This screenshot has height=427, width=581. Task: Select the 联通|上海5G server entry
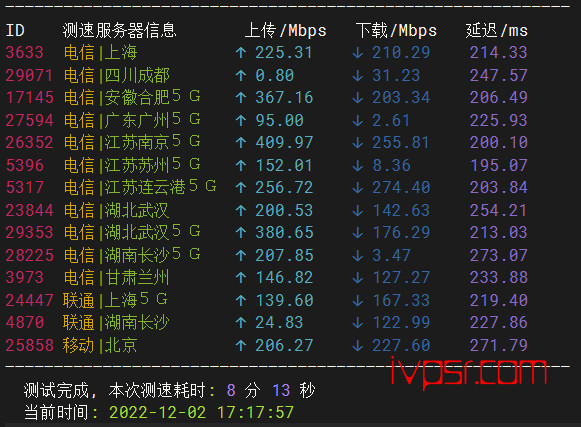tap(115, 300)
